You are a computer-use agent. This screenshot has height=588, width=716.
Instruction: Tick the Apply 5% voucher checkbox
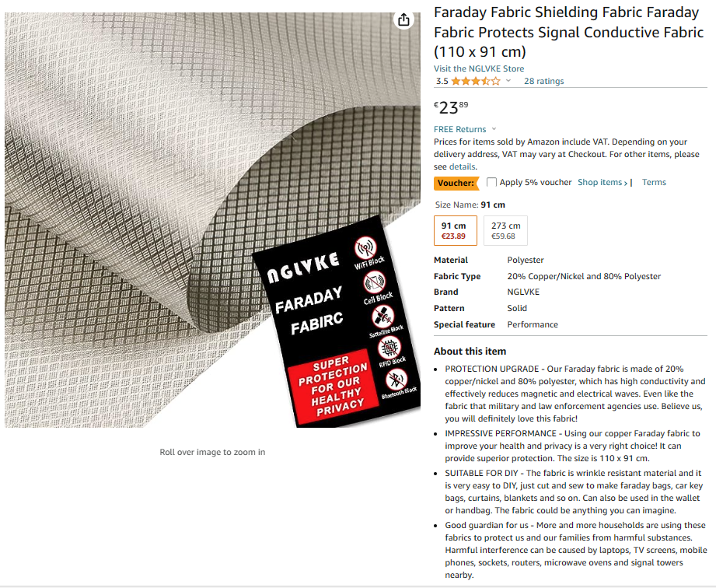[491, 182]
